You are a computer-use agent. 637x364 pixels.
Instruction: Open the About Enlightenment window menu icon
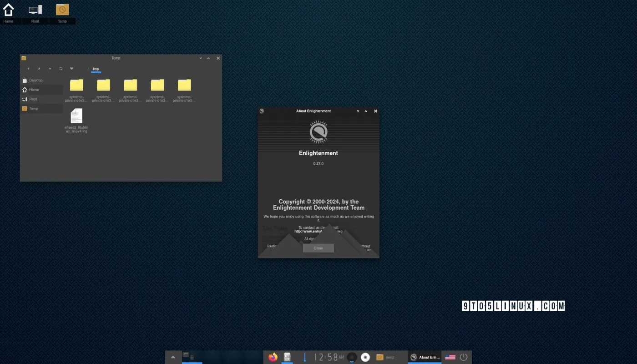262,111
